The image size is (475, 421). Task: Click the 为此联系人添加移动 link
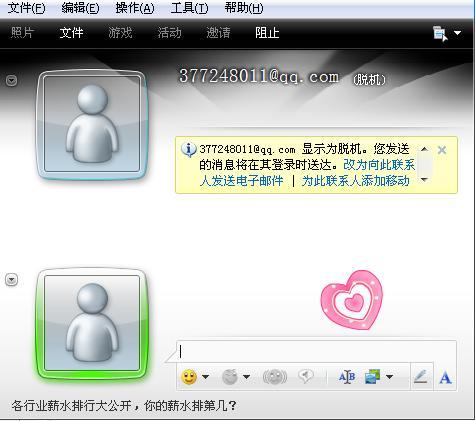(356, 181)
